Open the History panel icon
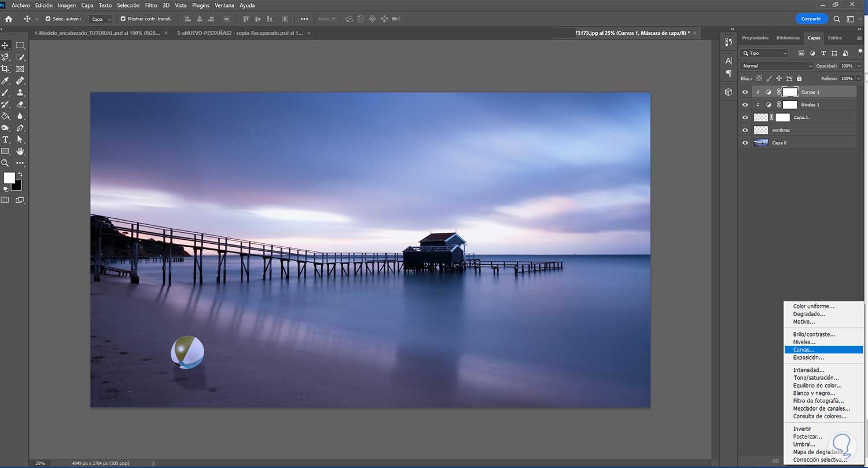This screenshot has width=868, height=468. tap(729, 42)
